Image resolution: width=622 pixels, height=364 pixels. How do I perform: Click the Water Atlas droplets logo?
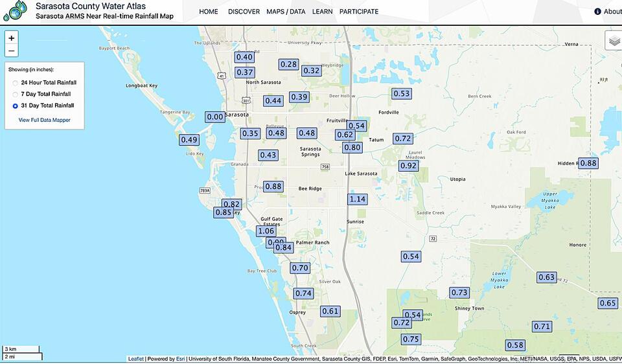click(16, 11)
